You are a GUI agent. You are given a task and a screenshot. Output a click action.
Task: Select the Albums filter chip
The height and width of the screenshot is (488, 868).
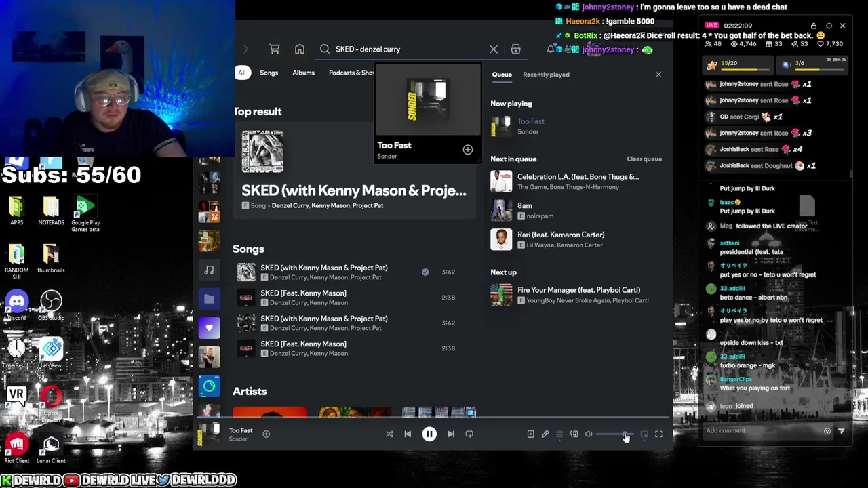(x=303, y=73)
